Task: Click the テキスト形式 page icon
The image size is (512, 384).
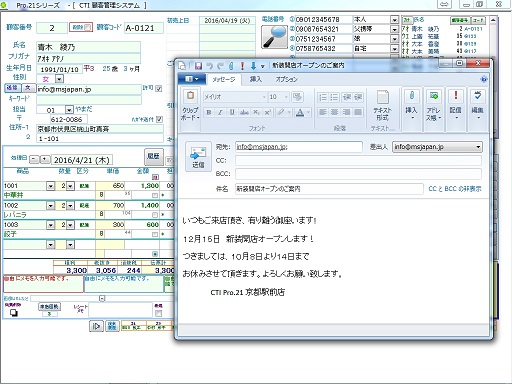Action: click(382, 97)
